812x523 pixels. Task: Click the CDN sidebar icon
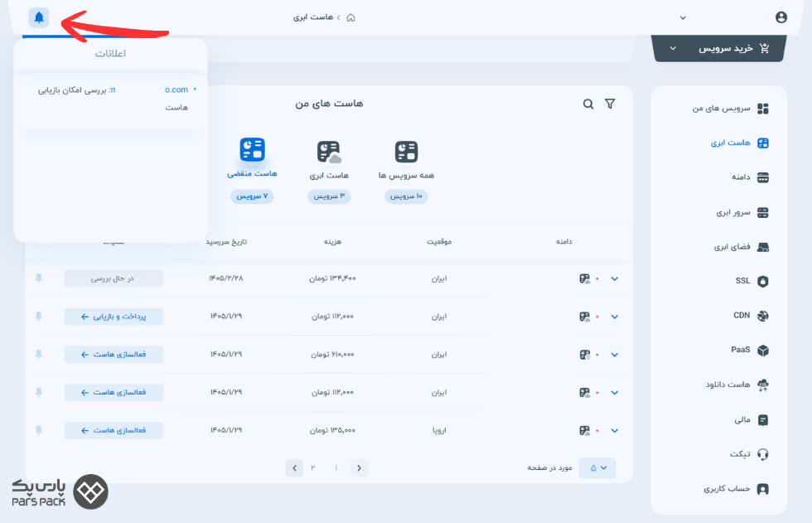[x=763, y=316]
